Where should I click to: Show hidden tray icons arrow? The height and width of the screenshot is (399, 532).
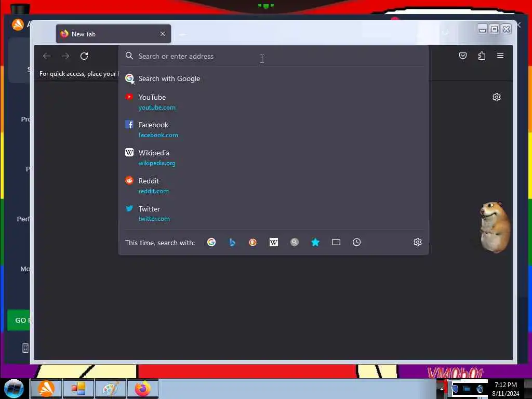pyautogui.click(x=442, y=389)
